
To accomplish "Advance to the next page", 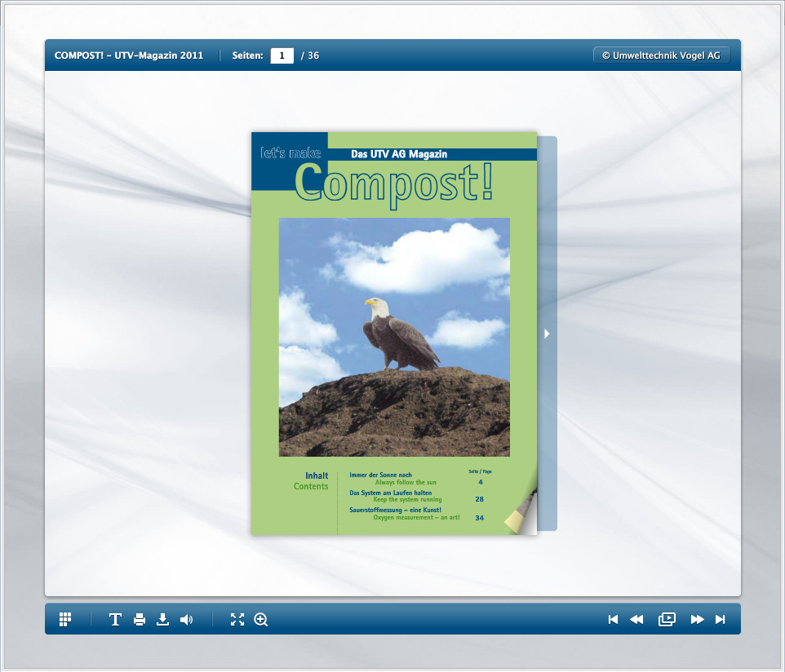I will [697, 619].
